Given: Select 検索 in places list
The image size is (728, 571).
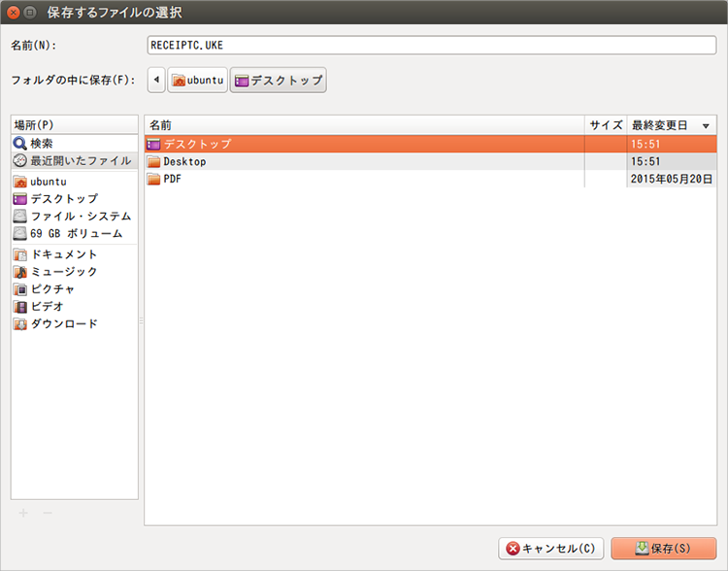Looking at the screenshot, I should (42, 144).
